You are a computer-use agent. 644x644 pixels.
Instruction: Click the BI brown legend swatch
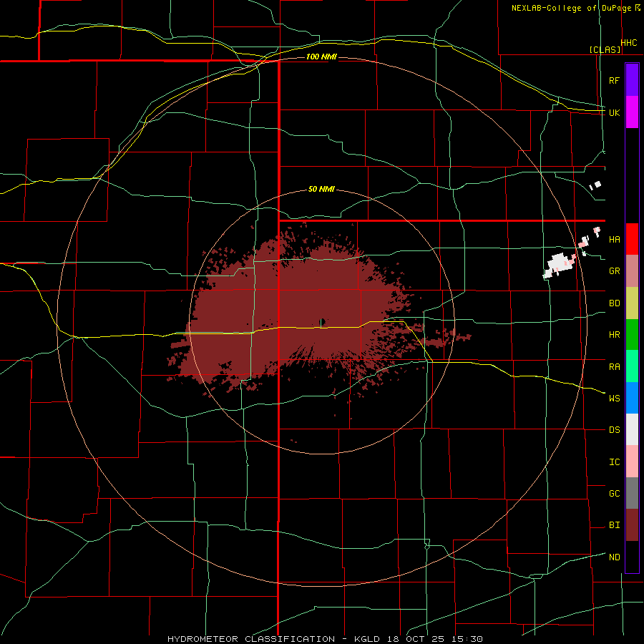[x=632, y=525]
